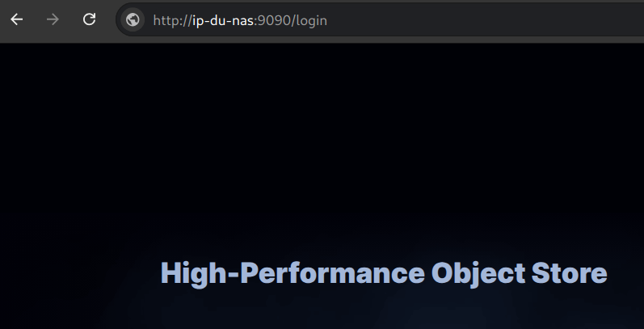Click the browser toolbar gap between reload and globe
Screen dimensions: 644x329
pos(107,19)
